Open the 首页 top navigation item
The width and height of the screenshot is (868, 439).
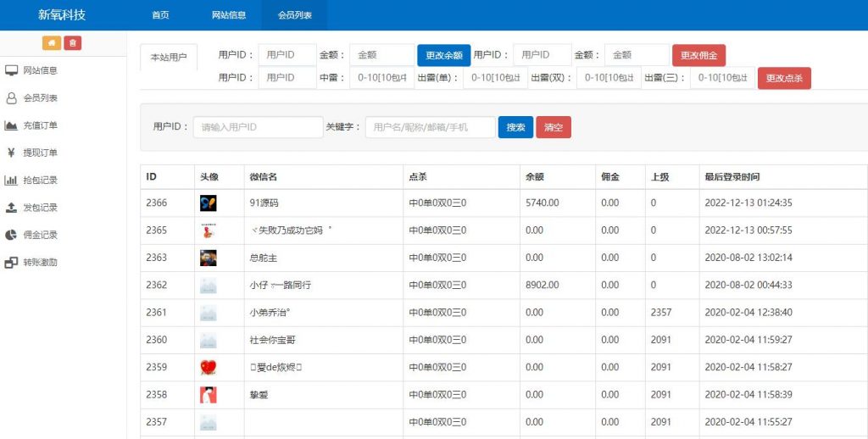point(160,15)
